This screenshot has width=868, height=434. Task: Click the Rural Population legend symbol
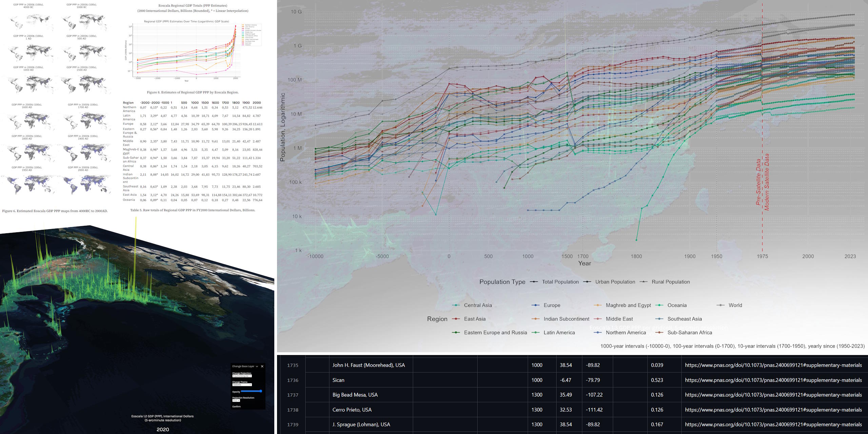tap(644, 282)
